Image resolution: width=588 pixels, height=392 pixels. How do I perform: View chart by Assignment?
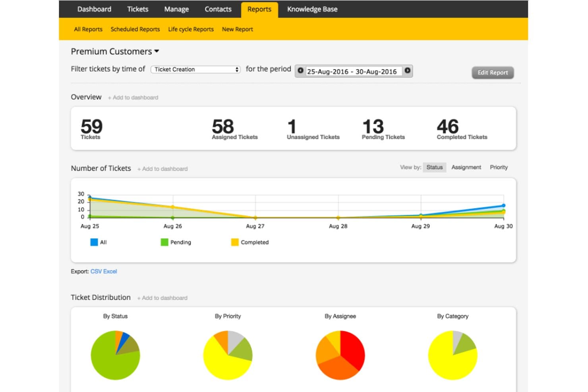click(466, 168)
